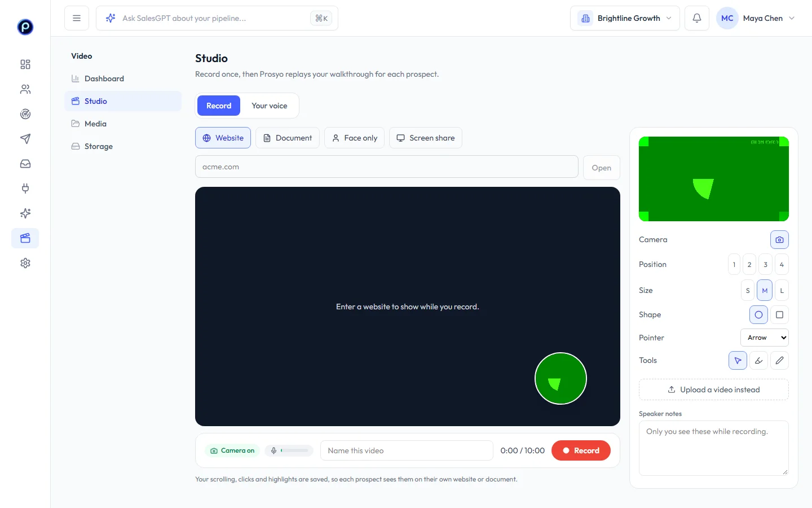Viewport: 812px width, 508px height.
Task: Click the Camera on status badge
Action: [232, 450]
